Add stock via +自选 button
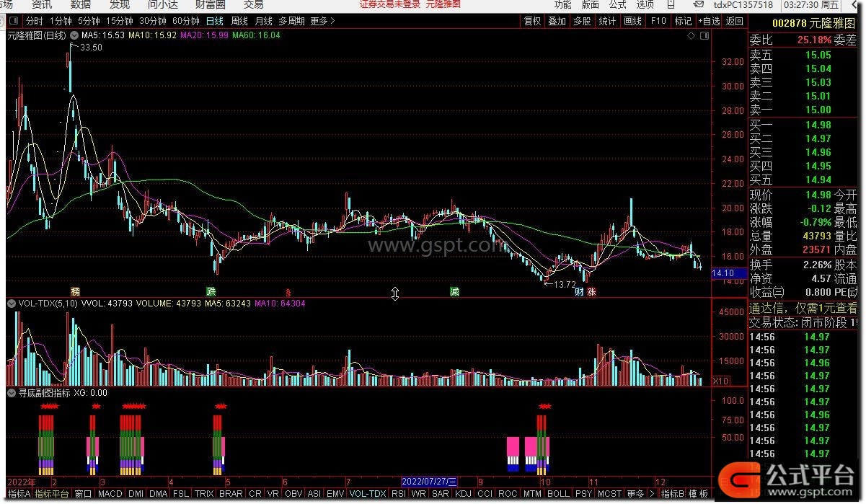The image size is (866, 504). [709, 21]
